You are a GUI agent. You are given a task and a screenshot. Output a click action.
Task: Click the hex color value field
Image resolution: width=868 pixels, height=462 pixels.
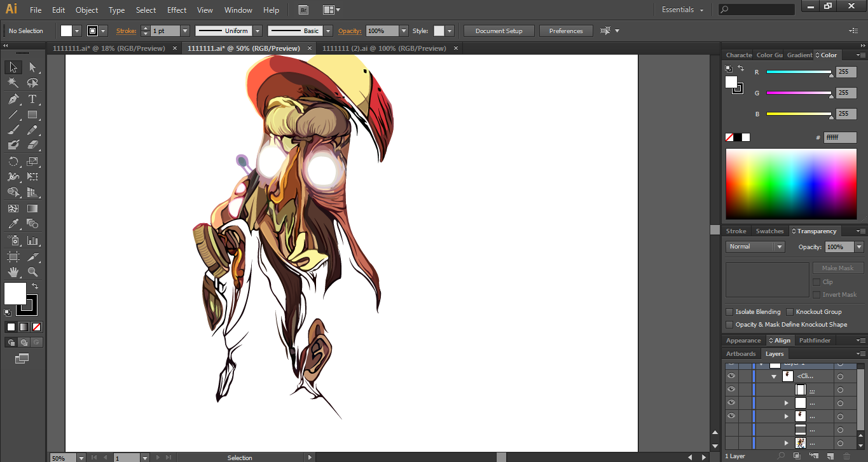(x=839, y=137)
